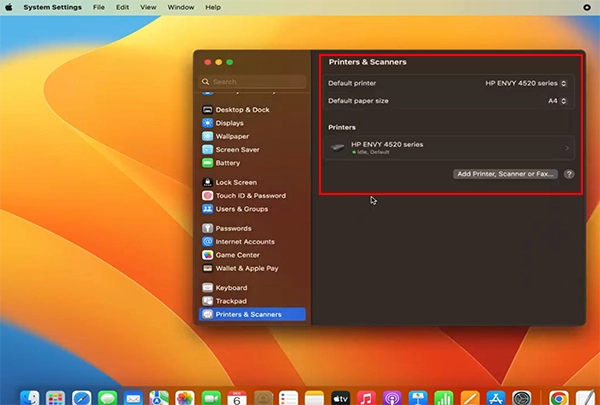600x405 pixels.
Task: Open Notes from the Dock
Action: pos(315,398)
